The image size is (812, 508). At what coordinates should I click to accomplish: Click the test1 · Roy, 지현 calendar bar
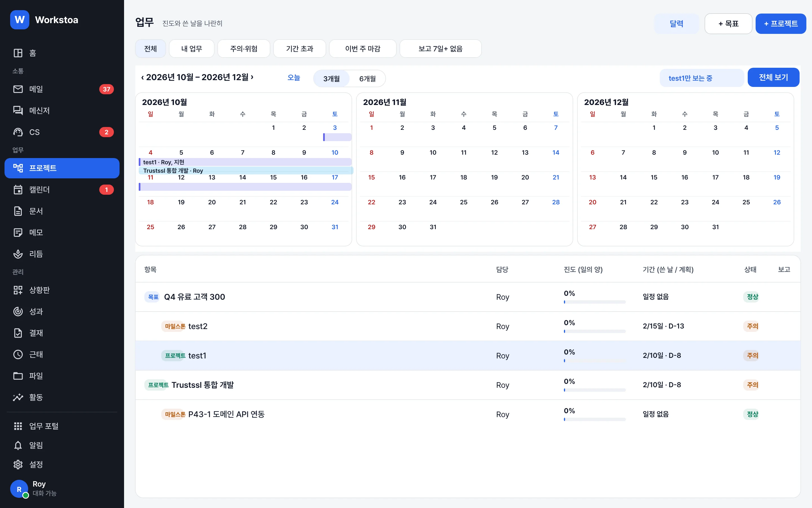coord(245,162)
